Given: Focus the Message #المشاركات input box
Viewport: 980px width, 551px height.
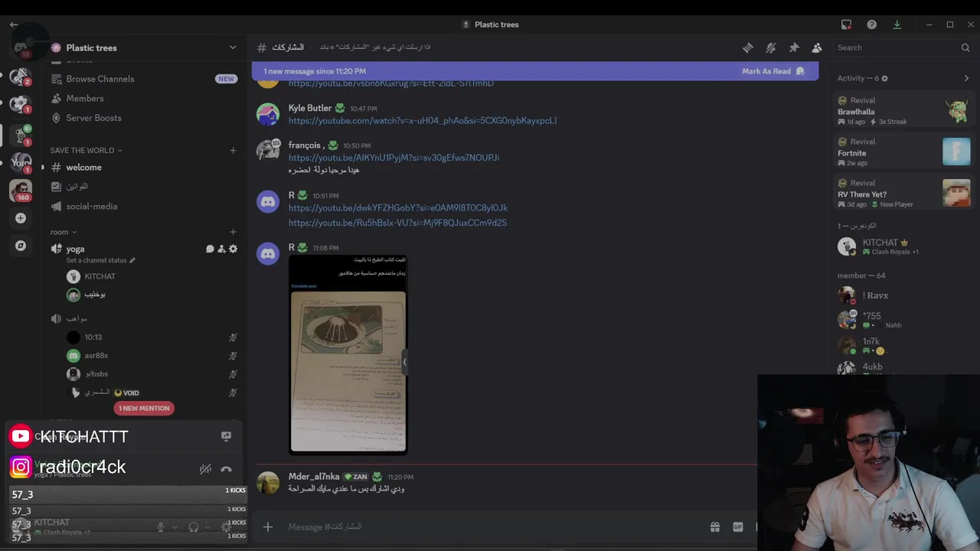Looking at the screenshot, I should pyautogui.click(x=490, y=527).
